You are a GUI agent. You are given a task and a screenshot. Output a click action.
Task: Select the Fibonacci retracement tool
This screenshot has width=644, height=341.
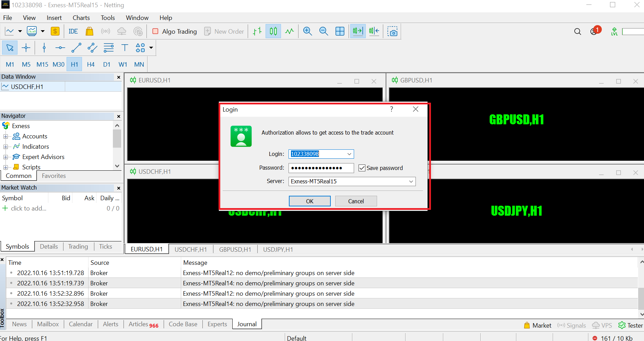point(108,48)
